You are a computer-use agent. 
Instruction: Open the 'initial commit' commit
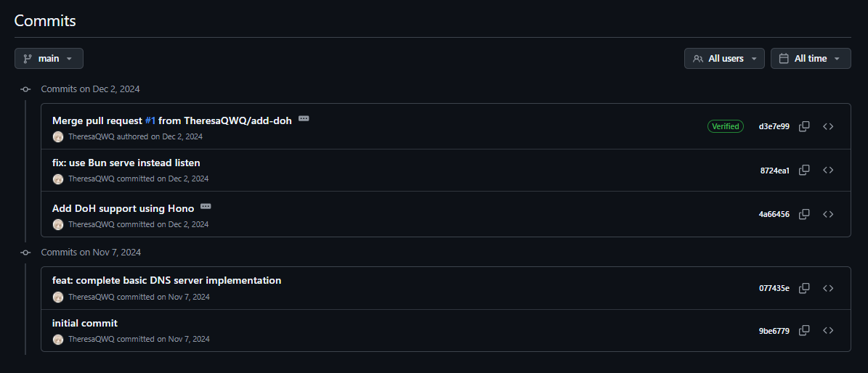click(x=84, y=323)
